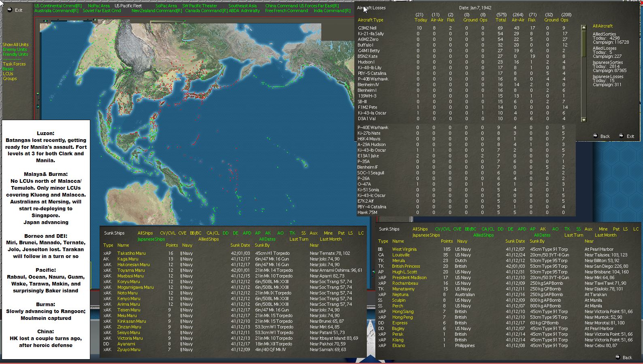
Task: Filter CA/CL in lower-right Sunk Ships panel
Action: point(488,229)
